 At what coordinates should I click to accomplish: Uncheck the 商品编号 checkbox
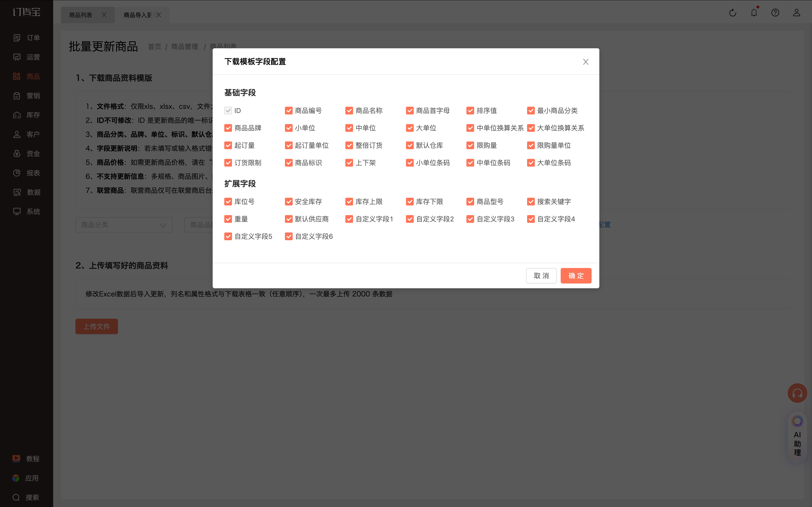(x=289, y=111)
